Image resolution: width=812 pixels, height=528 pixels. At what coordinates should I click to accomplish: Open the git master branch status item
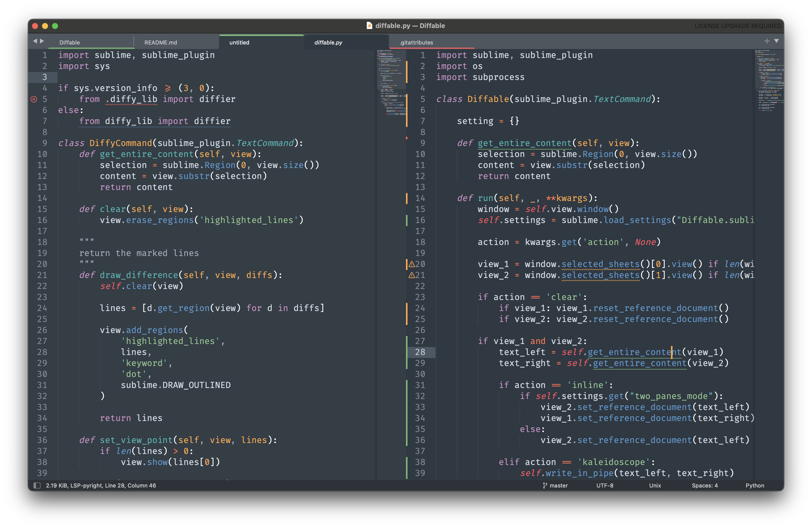pyautogui.click(x=555, y=485)
